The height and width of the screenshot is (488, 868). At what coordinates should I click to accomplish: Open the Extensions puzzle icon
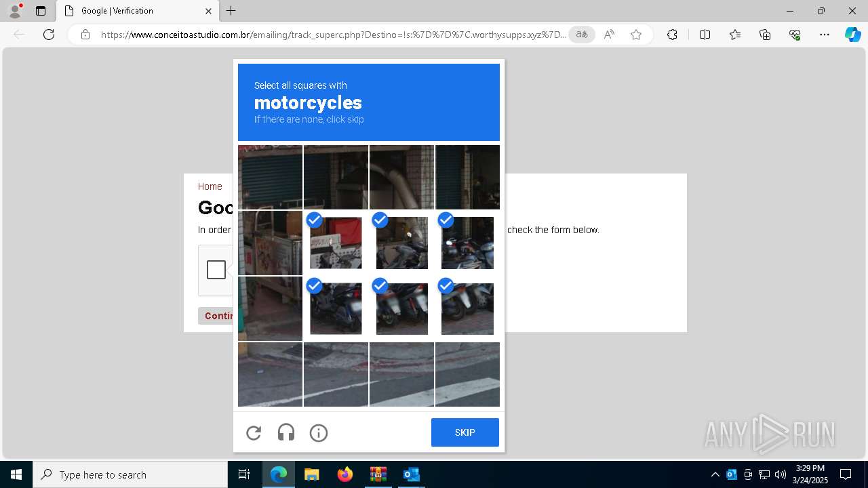point(672,35)
